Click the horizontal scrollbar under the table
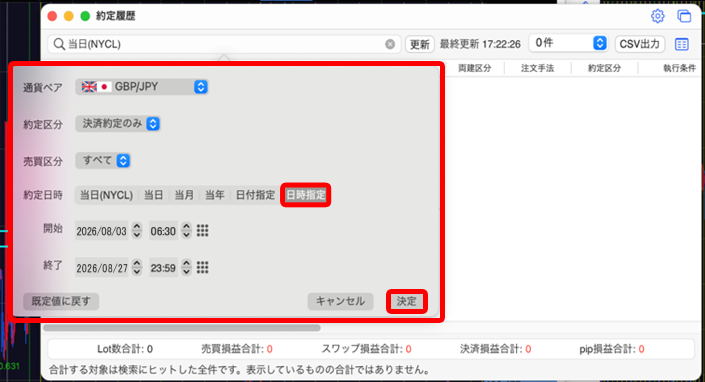The height and width of the screenshot is (382, 705). [182, 328]
